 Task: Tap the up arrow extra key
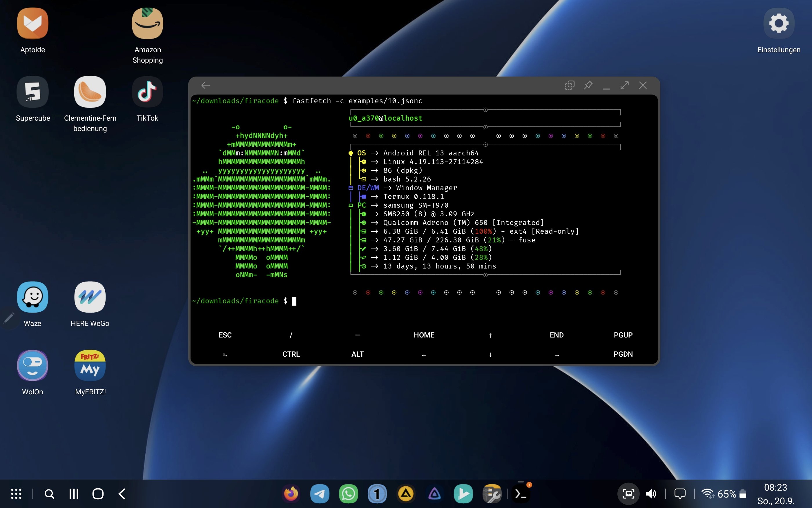tap(490, 335)
